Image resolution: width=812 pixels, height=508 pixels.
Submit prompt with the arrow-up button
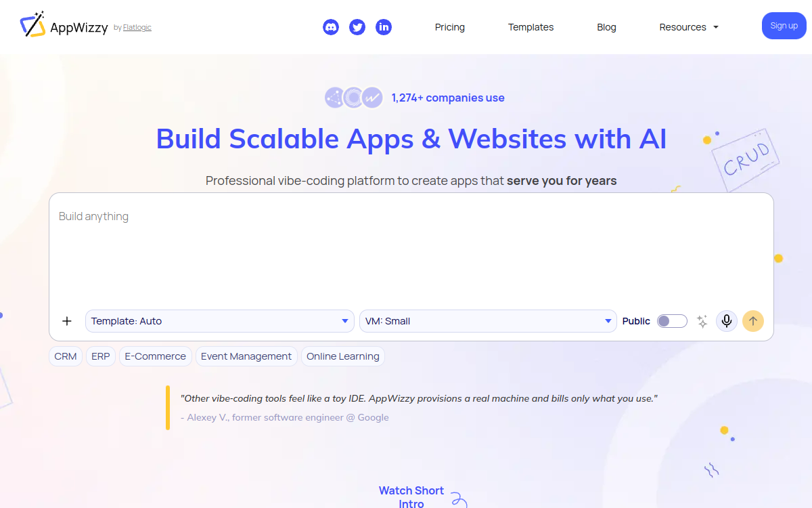click(x=753, y=321)
